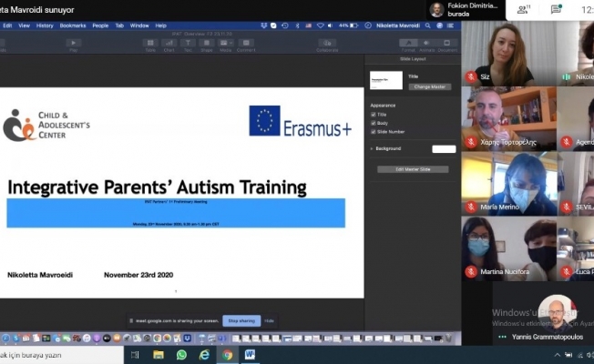Insert a Text box via toolbar icon
This screenshot has height=364, width=594.
188,43
